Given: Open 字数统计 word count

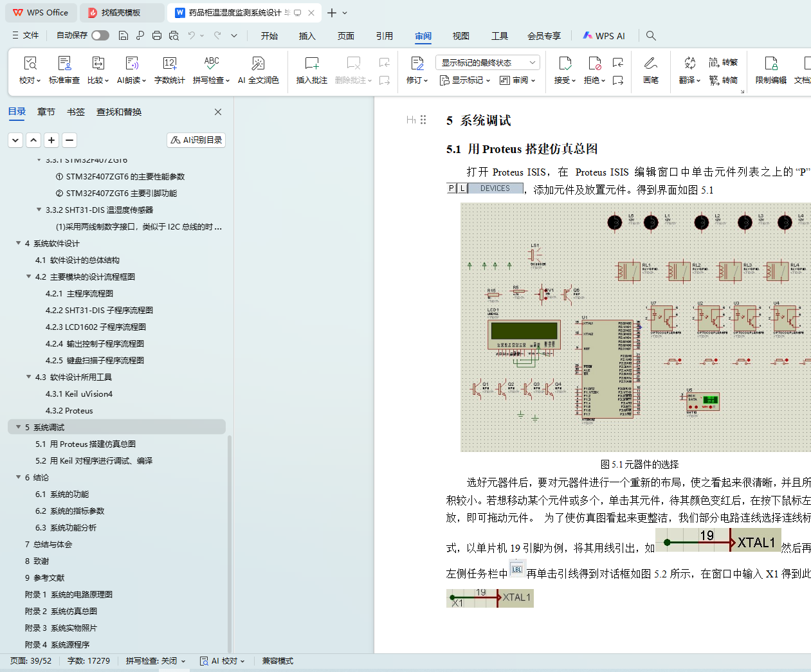Looking at the screenshot, I should tap(170, 70).
